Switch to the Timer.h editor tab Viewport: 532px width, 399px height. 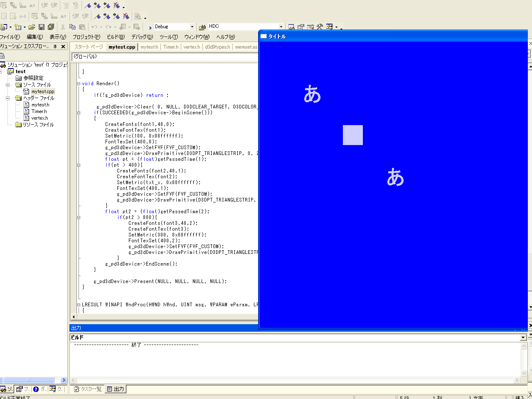point(171,47)
